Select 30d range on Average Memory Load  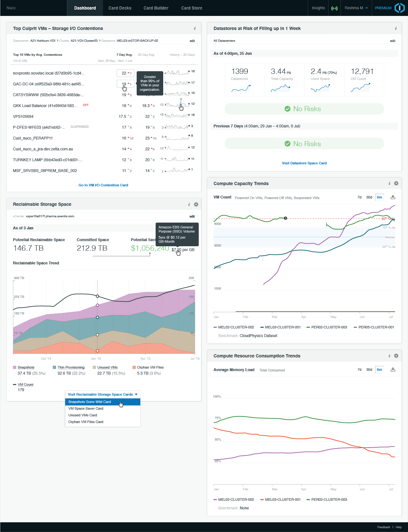[369, 370]
